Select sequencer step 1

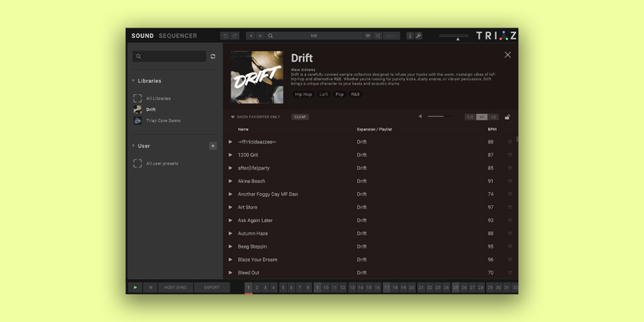(249, 287)
